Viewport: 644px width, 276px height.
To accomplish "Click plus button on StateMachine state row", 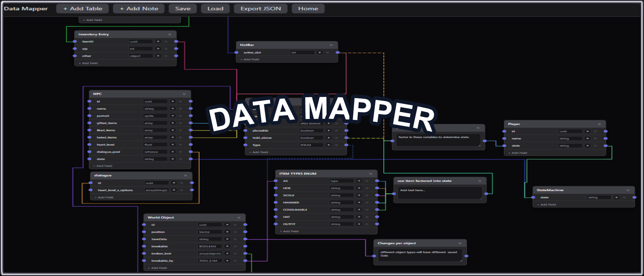I will tap(616, 197).
